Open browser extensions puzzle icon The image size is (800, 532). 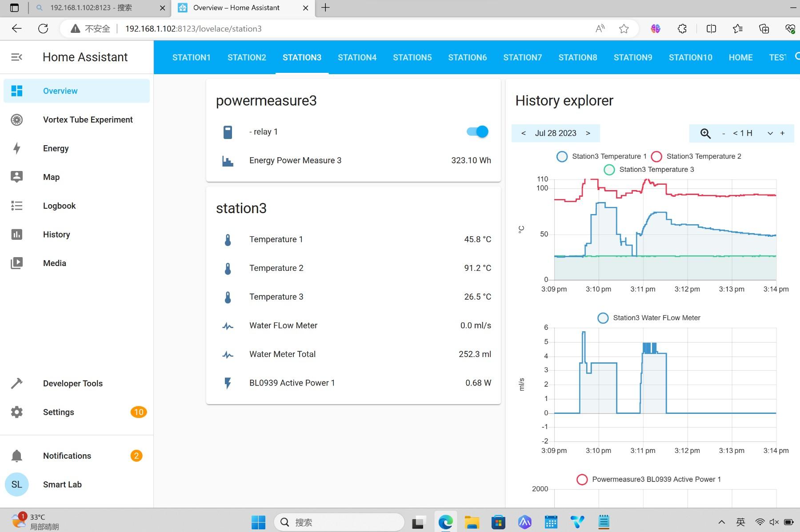coord(682,29)
